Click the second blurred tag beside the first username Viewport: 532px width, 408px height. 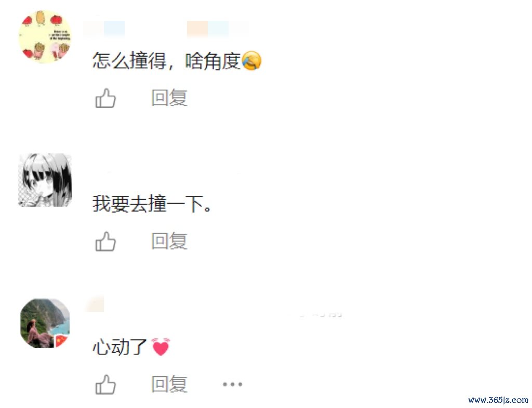[x=218, y=28]
